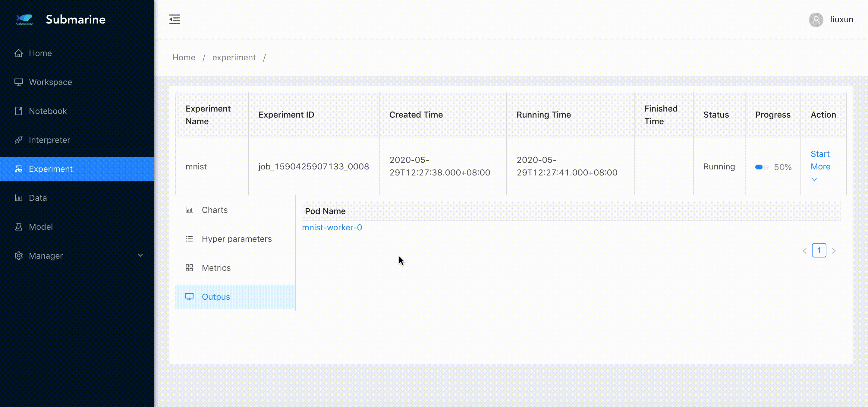868x407 pixels.
Task: Open the mnist-worker-0 pod link
Action: (x=332, y=227)
